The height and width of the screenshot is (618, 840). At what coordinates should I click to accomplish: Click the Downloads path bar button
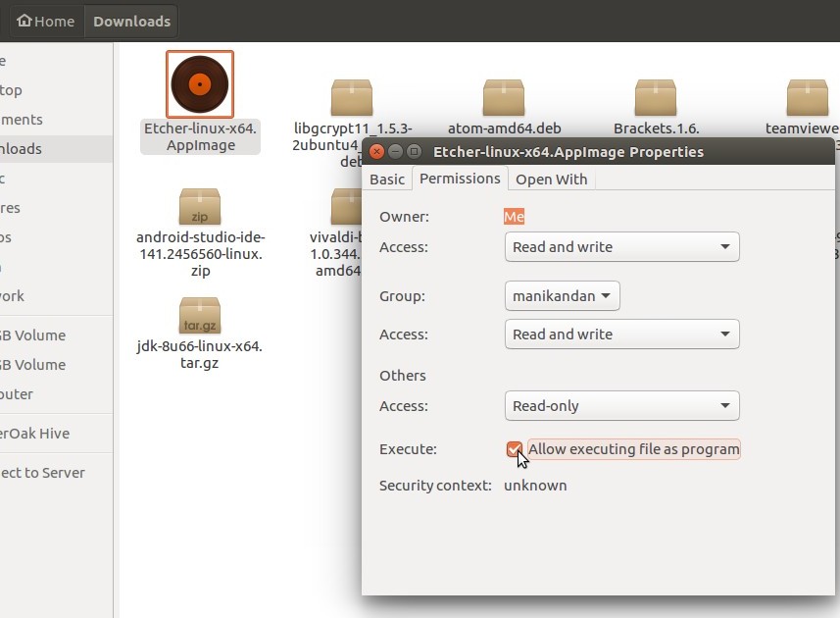pos(131,21)
